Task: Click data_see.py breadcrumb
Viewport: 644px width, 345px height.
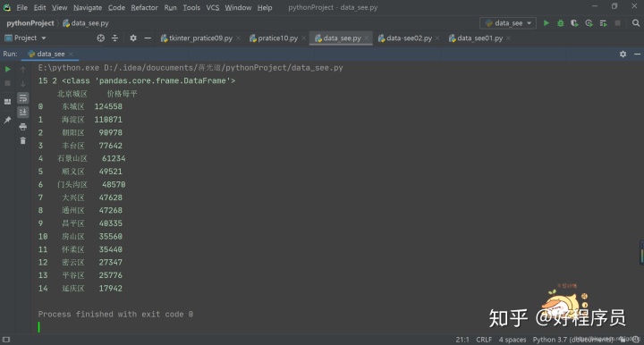Action: click(x=86, y=23)
